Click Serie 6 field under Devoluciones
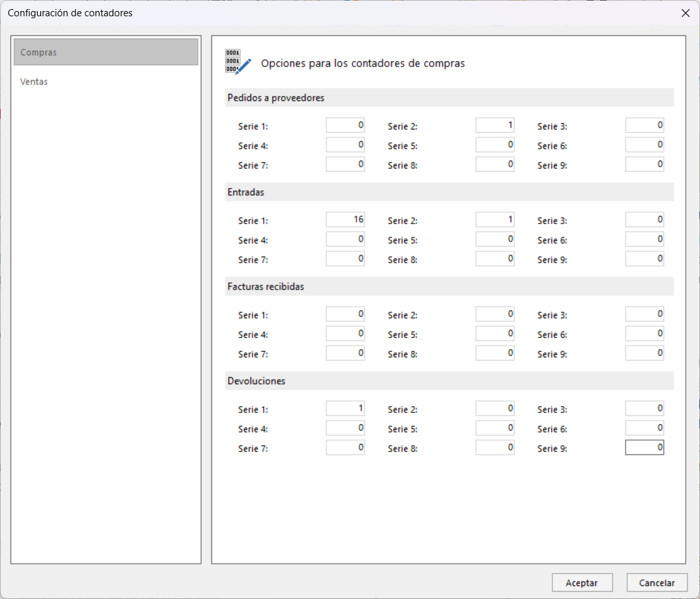Screen dimensions: 700x599 pyautogui.click(x=644, y=428)
